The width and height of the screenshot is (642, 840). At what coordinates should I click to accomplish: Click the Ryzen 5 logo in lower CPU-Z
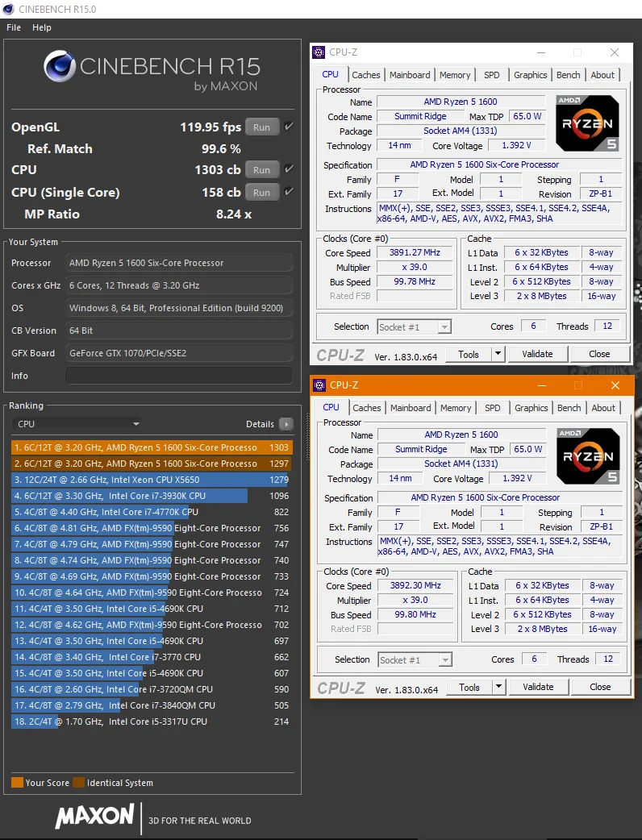pyautogui.click(x=589, y=456)
